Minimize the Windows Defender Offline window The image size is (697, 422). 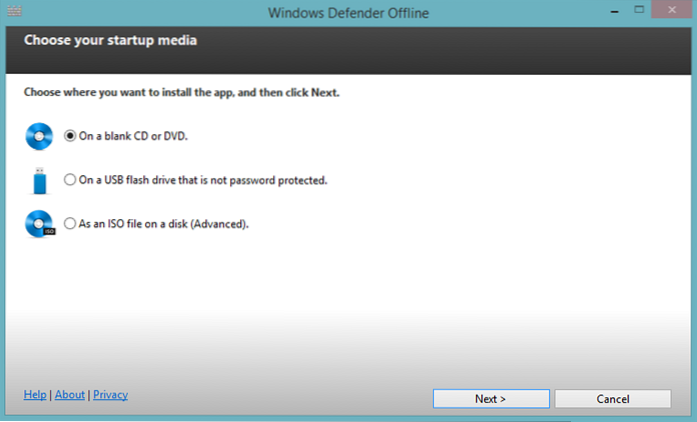tap(615, 10)
